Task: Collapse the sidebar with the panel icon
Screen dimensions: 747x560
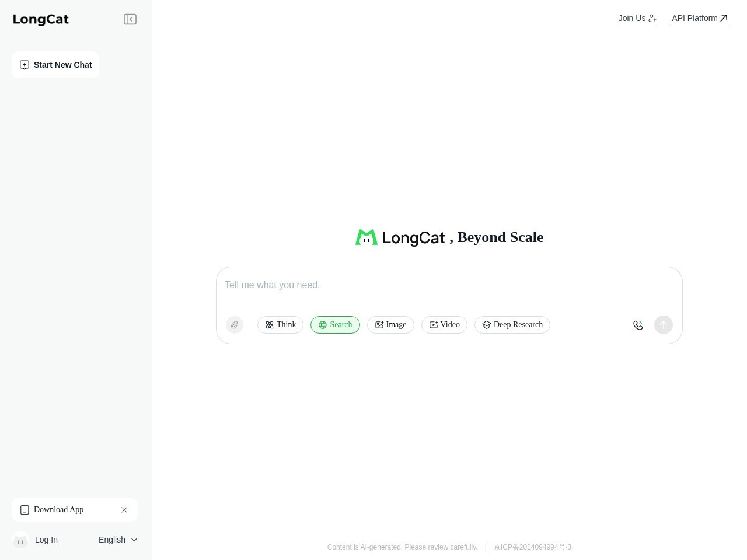Action: click(x=130, y=19)
